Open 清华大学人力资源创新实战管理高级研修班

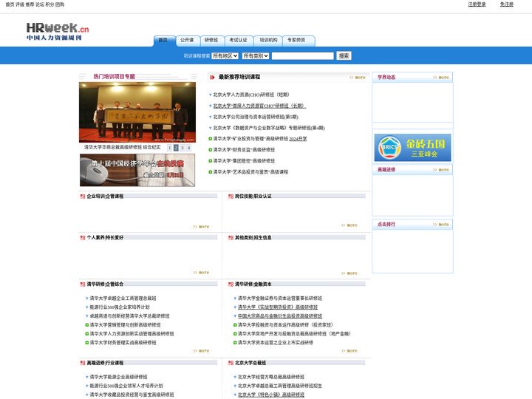point(132,334)
